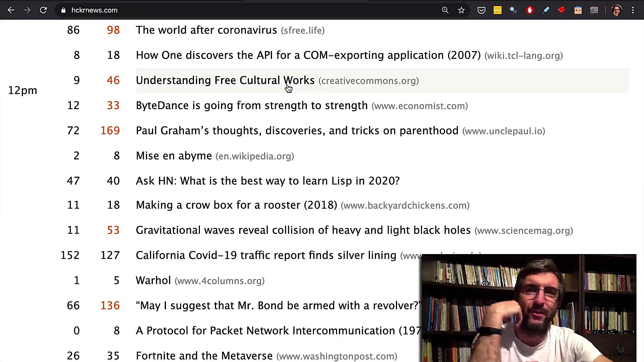
Task: Open the yellow dots extension icon
Action: click(497, 10)
